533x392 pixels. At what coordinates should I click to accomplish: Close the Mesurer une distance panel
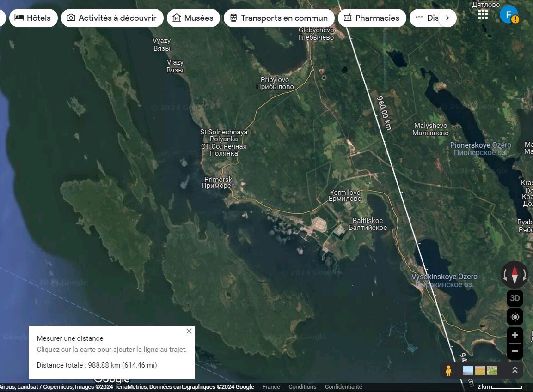tap(189, 331)
